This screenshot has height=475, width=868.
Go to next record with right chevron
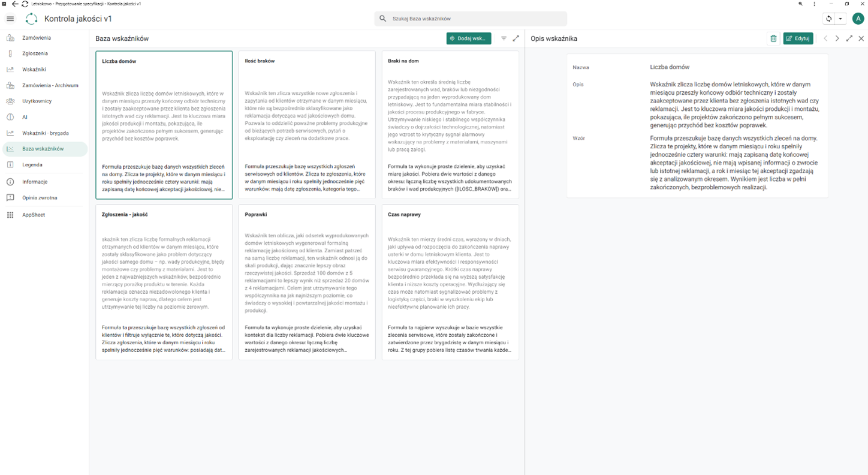tap(837, 38)
